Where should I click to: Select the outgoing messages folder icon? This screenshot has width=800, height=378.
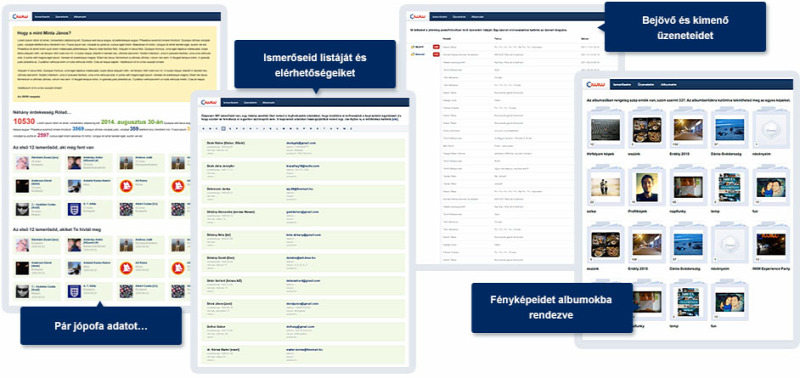pos(413,54)
